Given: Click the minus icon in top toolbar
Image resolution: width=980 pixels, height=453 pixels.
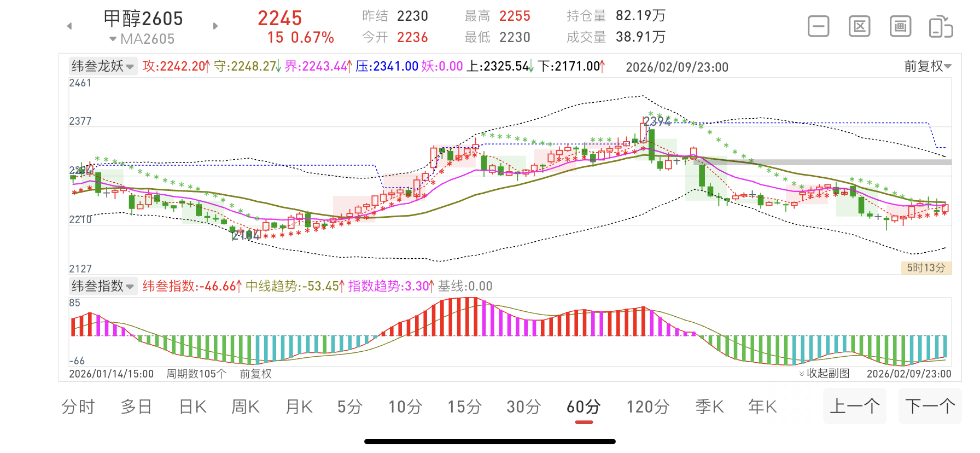Looking at the screenshot, I should click(818, 26).
